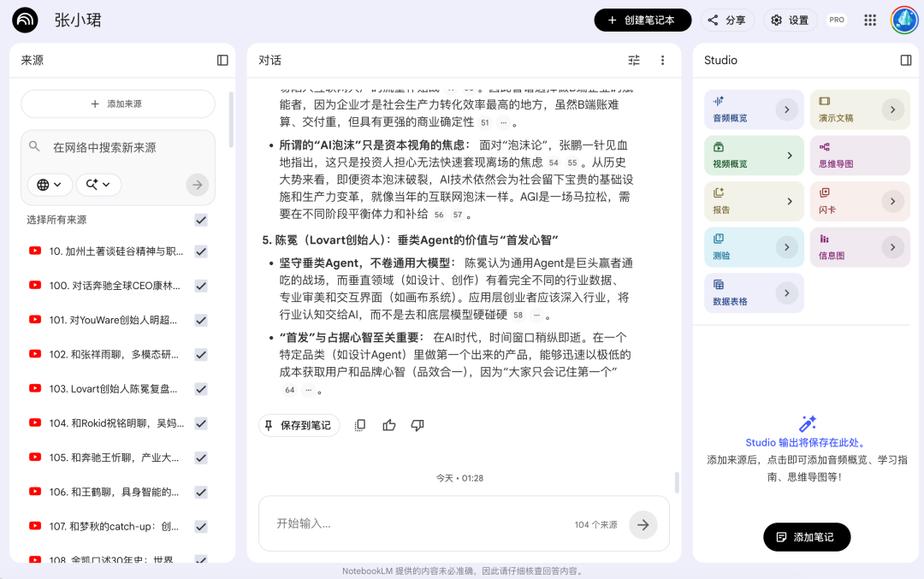Image resolution: width=924 pixels, height=579 pixels.
Task: Give the response a thumbs up
Action: (389, 425)
